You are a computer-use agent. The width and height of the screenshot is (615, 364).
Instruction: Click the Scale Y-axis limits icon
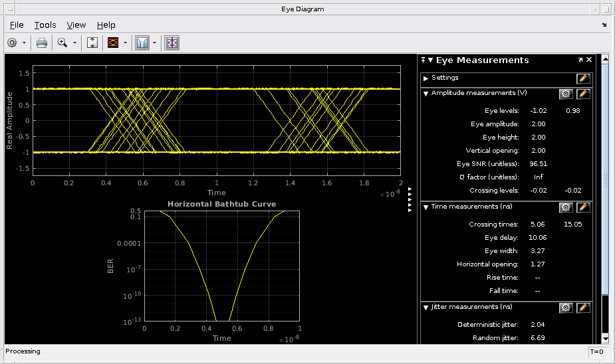92,43
